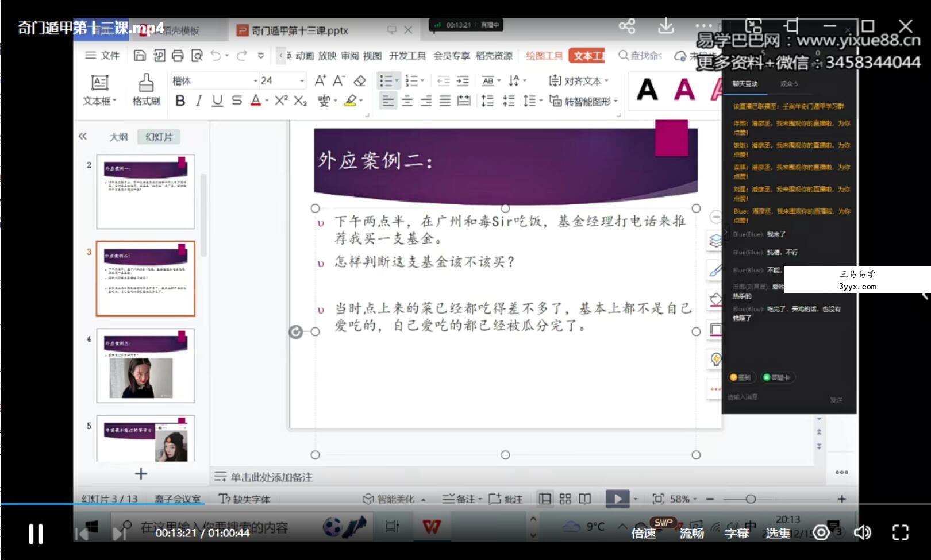Click the download icon at top of player
This screenshot has width=931, height=560.
[665, 26]
